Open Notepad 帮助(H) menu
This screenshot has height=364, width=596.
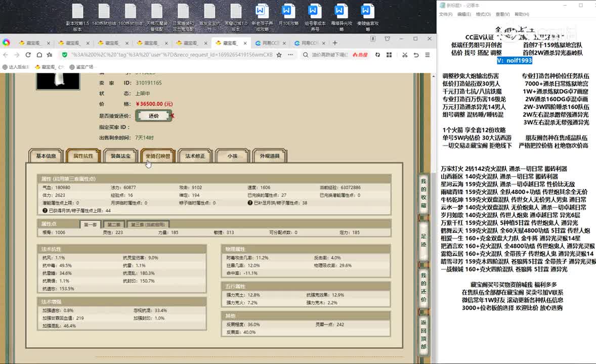point(522,15)
